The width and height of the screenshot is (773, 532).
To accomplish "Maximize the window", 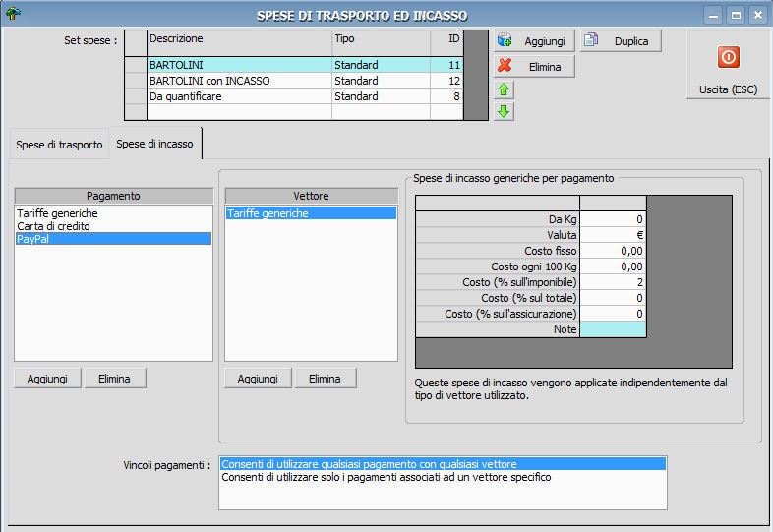I will point(736,16).
